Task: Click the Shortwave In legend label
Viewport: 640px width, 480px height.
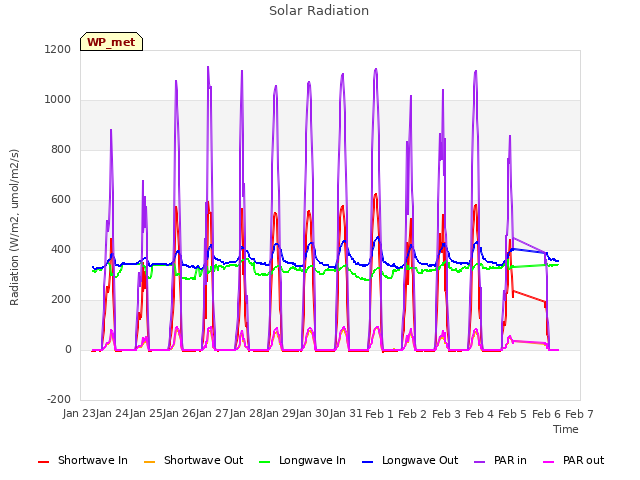Action: [x=93, y=460]
